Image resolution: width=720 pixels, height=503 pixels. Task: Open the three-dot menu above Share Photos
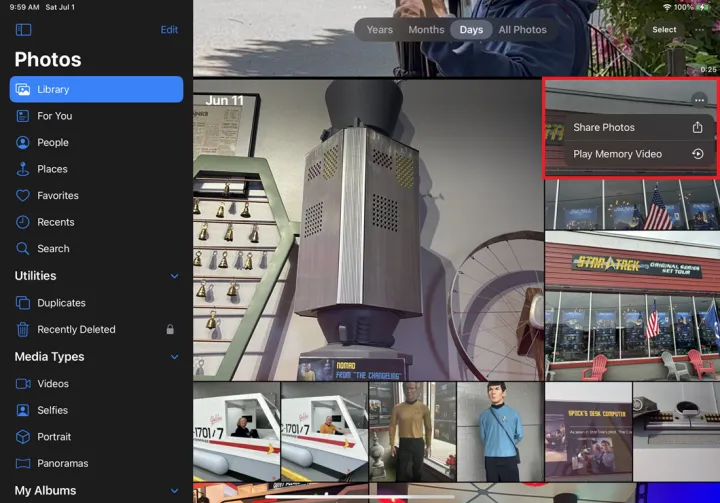699,99
